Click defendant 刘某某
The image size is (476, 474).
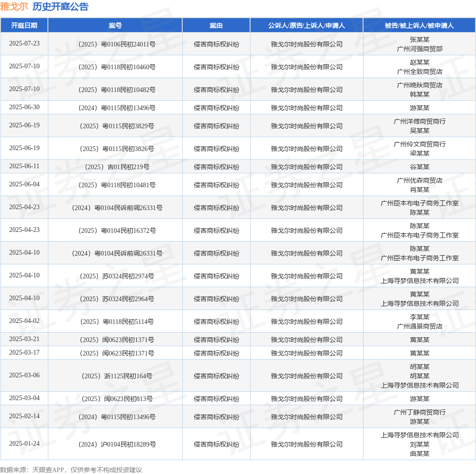click(x=420, y=444)
